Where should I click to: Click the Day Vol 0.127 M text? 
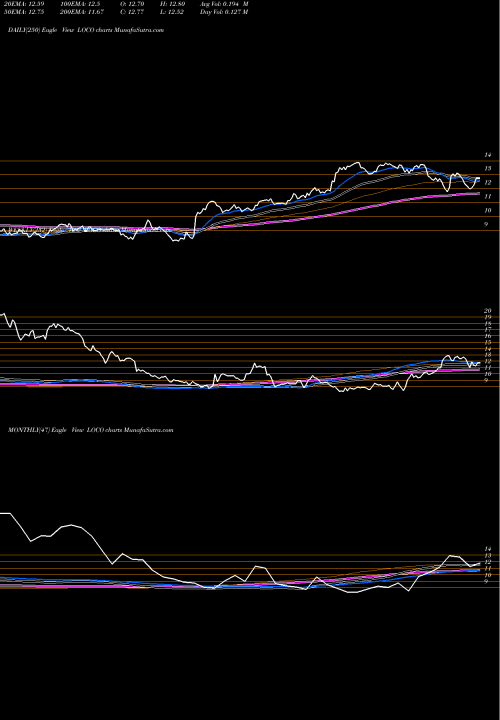224,12
